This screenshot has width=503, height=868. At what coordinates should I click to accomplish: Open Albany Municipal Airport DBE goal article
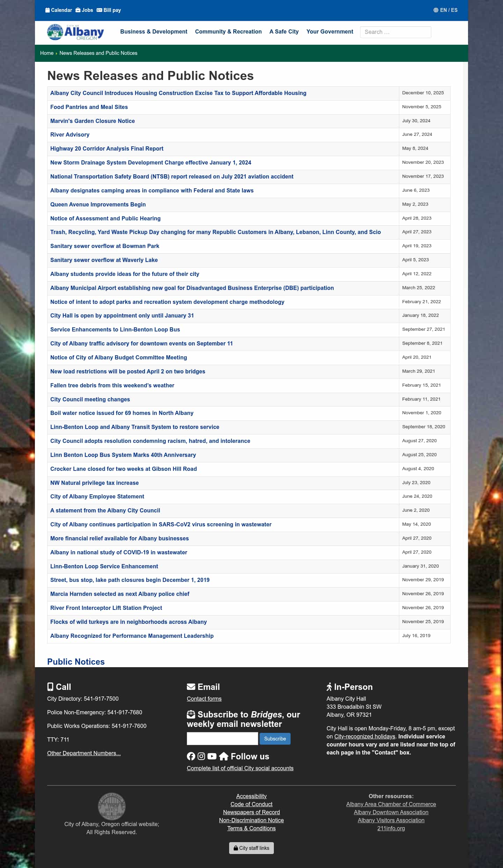[192, 288]
